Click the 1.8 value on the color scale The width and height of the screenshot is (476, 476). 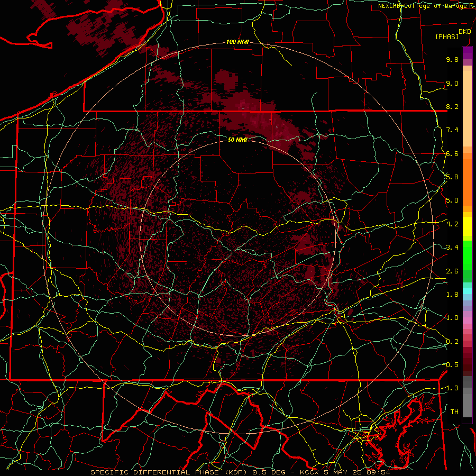coord(452,295)
